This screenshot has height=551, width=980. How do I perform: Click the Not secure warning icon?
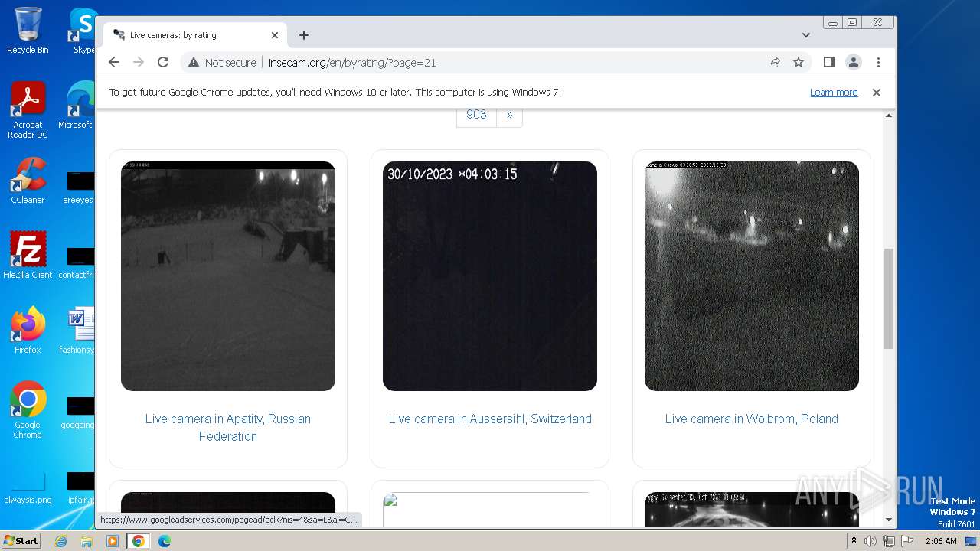[x=194, y=63]
